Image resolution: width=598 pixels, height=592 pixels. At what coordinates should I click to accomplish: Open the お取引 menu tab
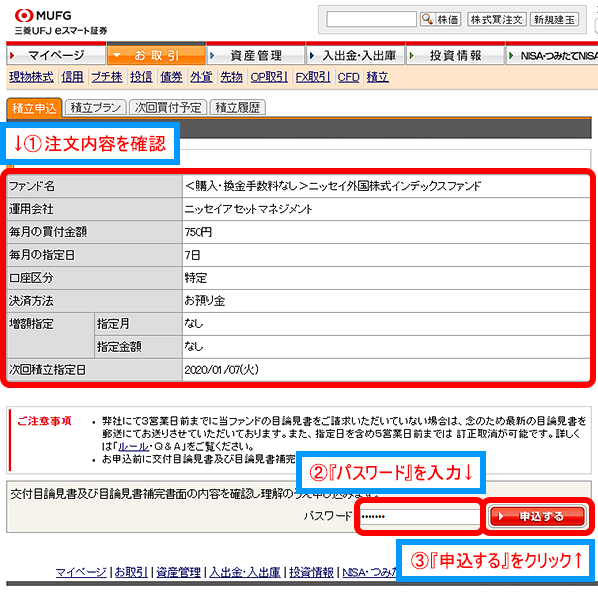click(156, 55)
